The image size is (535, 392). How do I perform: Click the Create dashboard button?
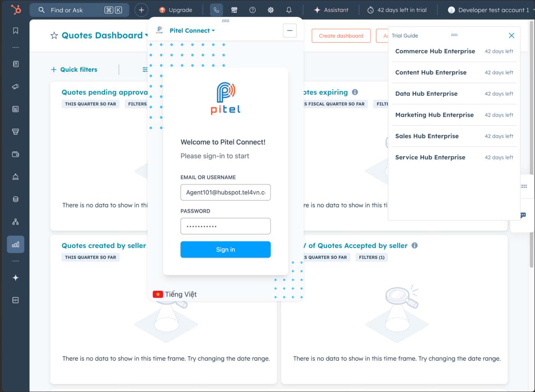(341, 36)
